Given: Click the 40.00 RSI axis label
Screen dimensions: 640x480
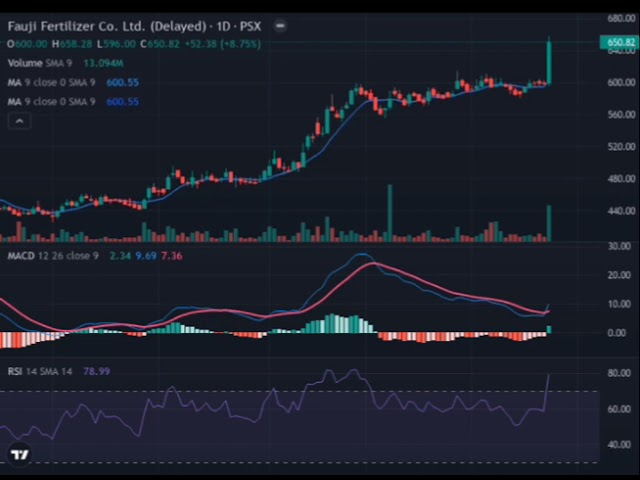Looking at the screenshot, I should [x=619, y=444].
